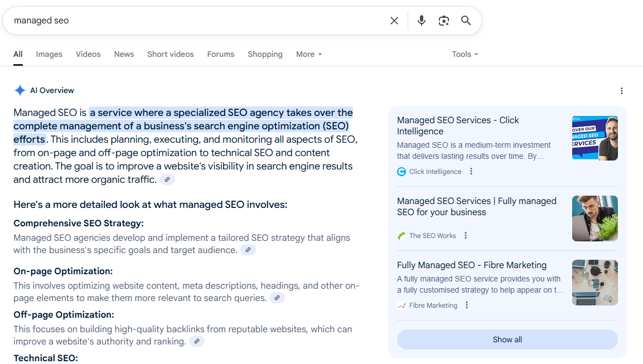Click the AI Overview sparkle icon
The width and height of the screenshot is (643, 364).
pos(20,90)
